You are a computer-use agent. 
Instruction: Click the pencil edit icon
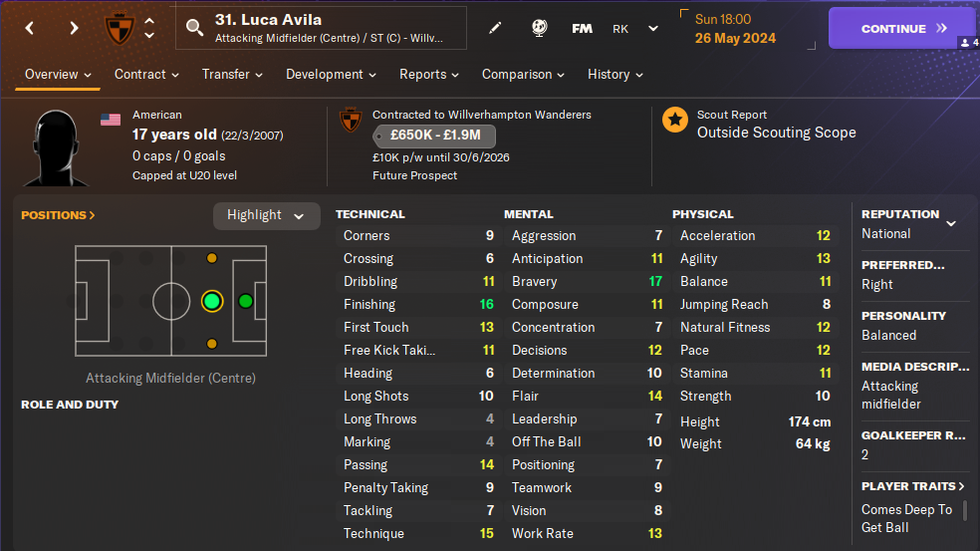pyautogui.click(x=496, y=28)
